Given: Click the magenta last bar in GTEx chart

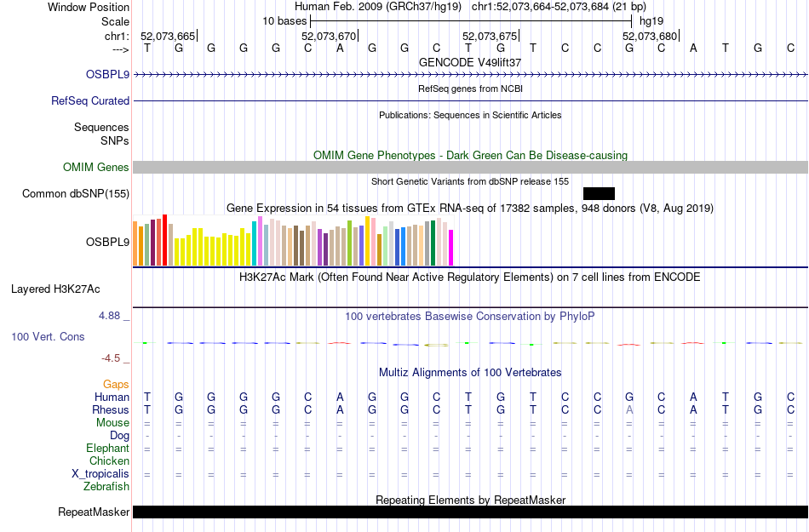Looking at the screenshot, I should [x=451, y=248].
